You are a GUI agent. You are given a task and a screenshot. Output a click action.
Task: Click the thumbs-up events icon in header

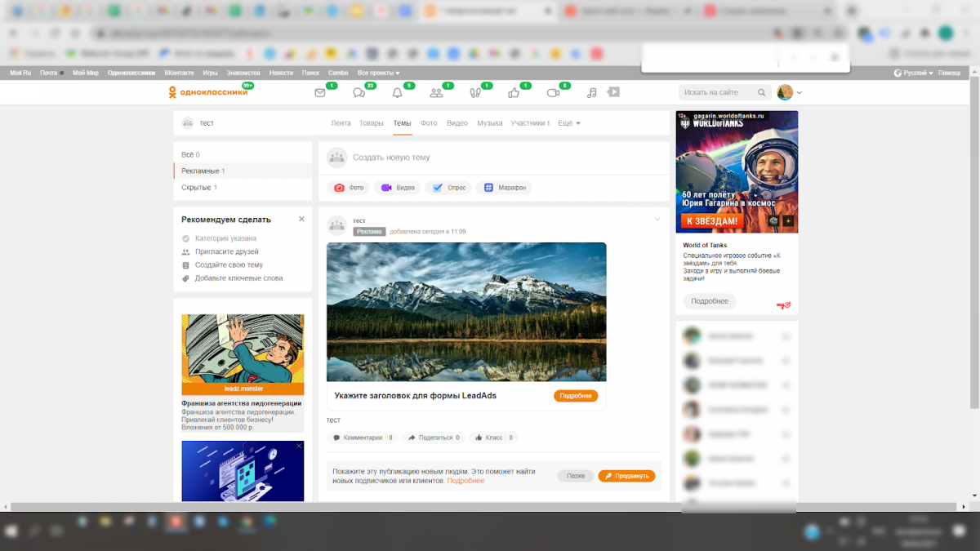click(x=514, y=93)
